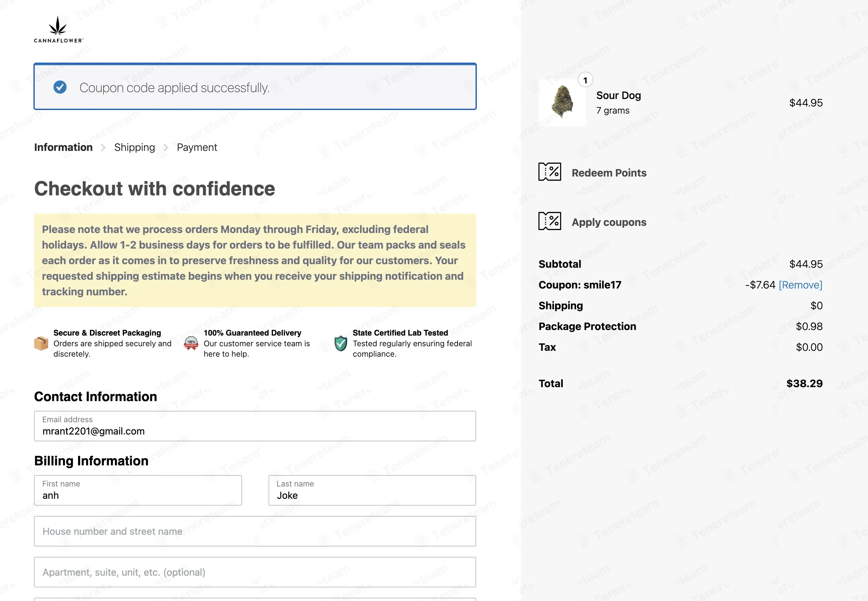
Task: Focus the First name field
Action: coord(138,490)
